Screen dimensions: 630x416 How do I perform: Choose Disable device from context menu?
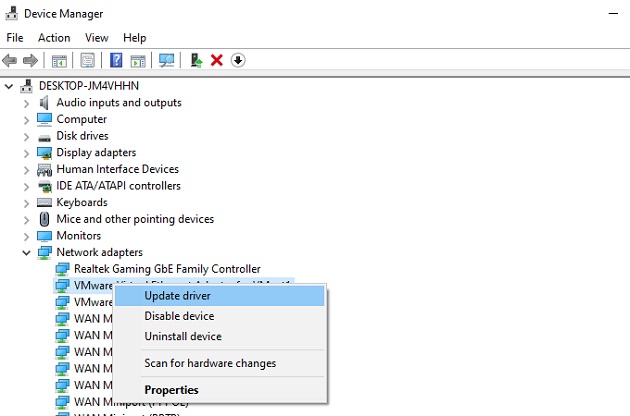tap(220, 316)
